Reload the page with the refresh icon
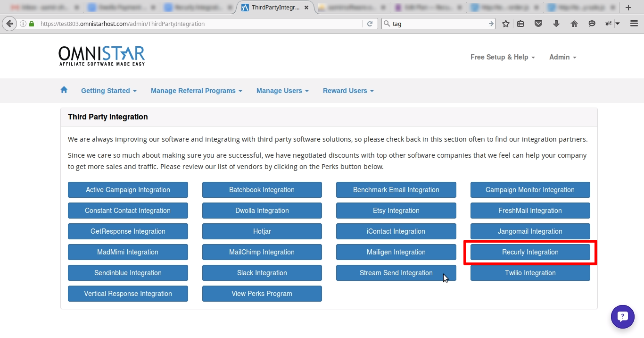644x338 pixels. pos(370,24)
